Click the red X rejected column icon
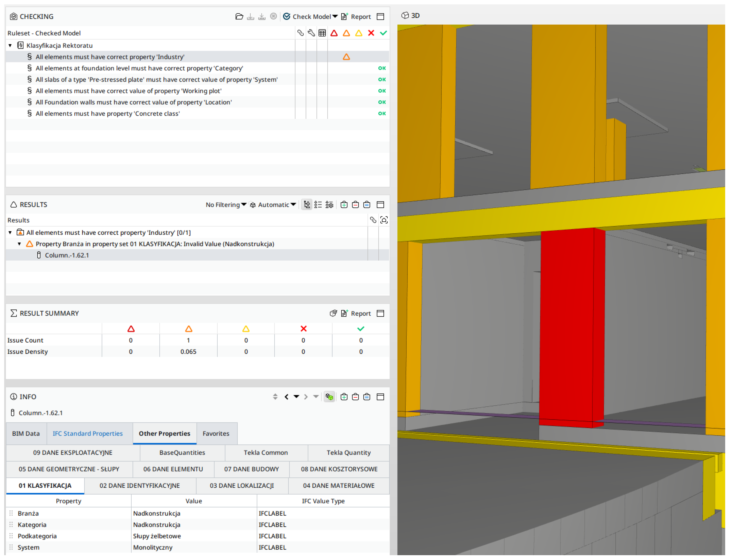The width and height of the screenshot is (730, 560). pos(371,33)
